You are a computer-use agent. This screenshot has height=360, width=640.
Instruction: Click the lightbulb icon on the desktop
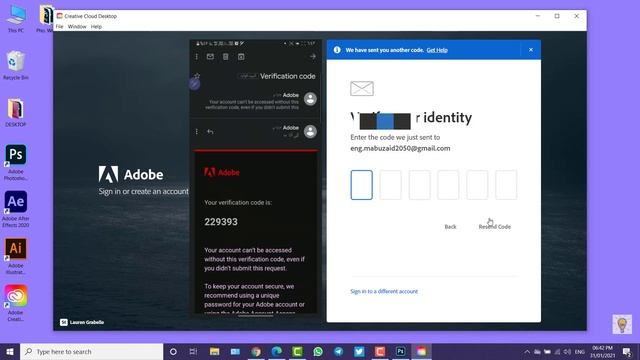622,324
